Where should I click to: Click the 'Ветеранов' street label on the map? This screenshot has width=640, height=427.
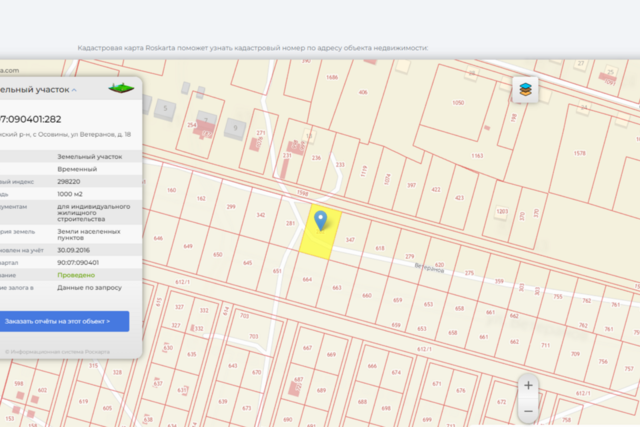pos(429,268)
